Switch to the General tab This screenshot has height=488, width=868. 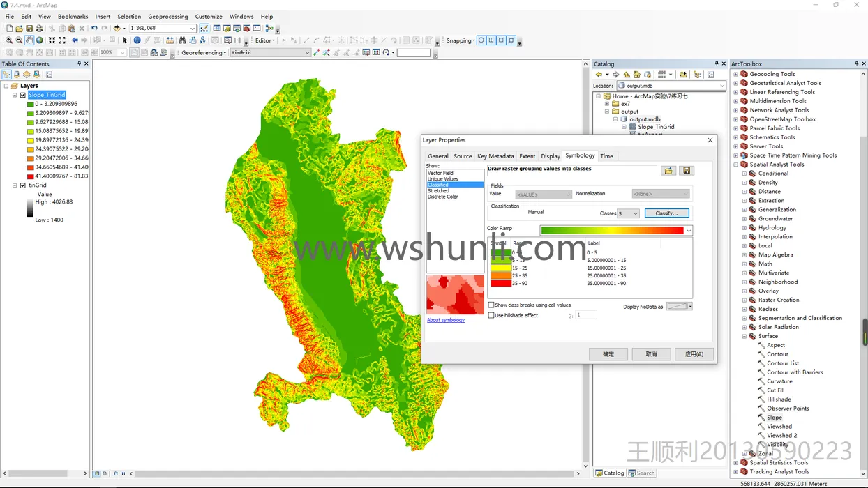point(438,156)
